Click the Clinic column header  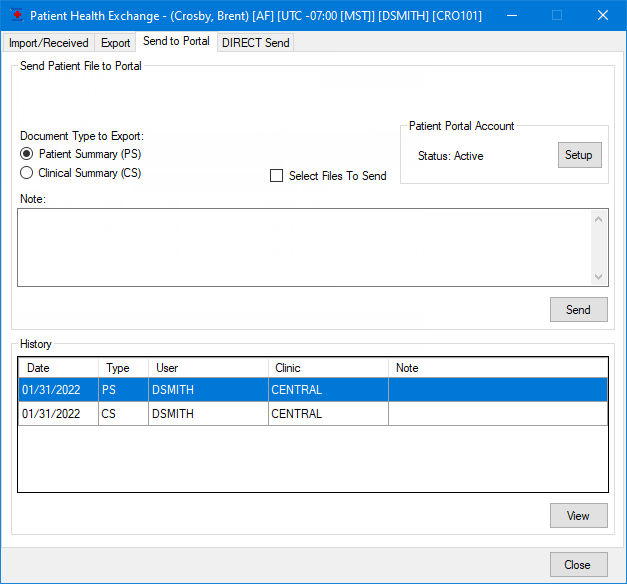point(328,368)
